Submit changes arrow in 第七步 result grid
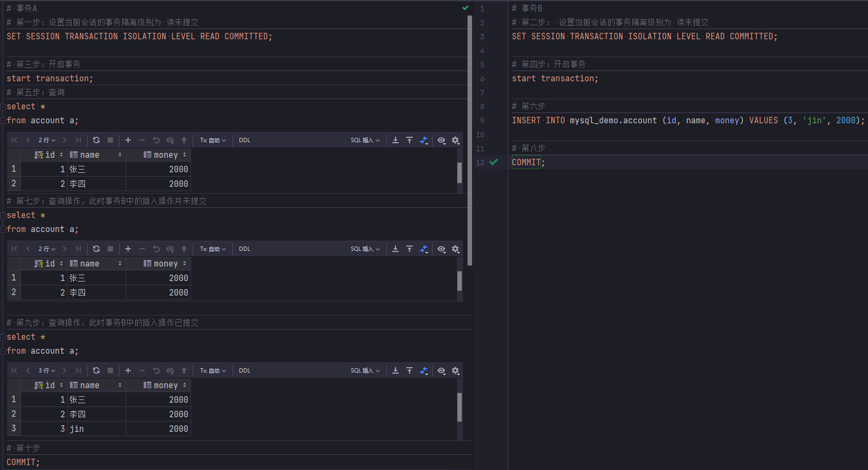The width and height of the screenshot is (868, 470). point(184,249)
